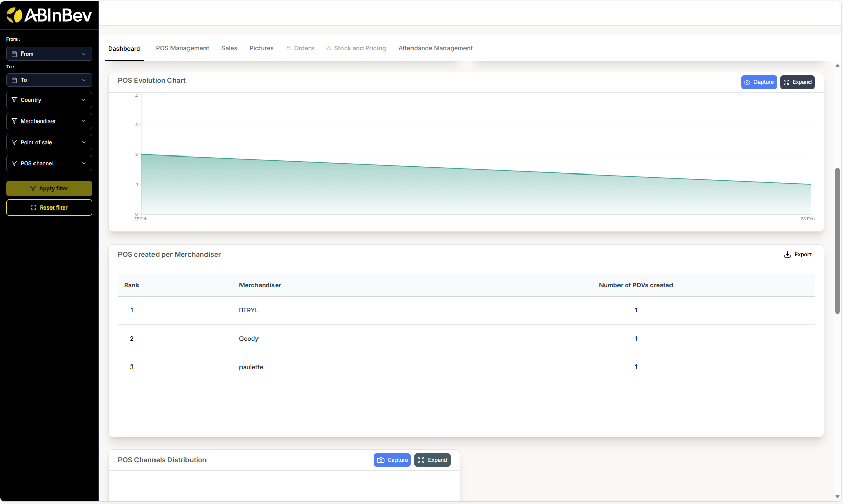The width and height of the screenshot is (843, 504).
Task: Click the ABInBev logo
Action: pyautogui.click(x=49, y=15)
